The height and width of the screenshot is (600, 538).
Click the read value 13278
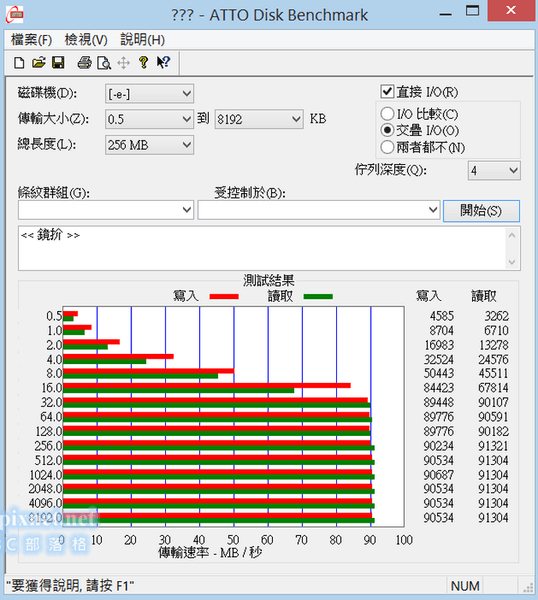[x=494, y=345]
